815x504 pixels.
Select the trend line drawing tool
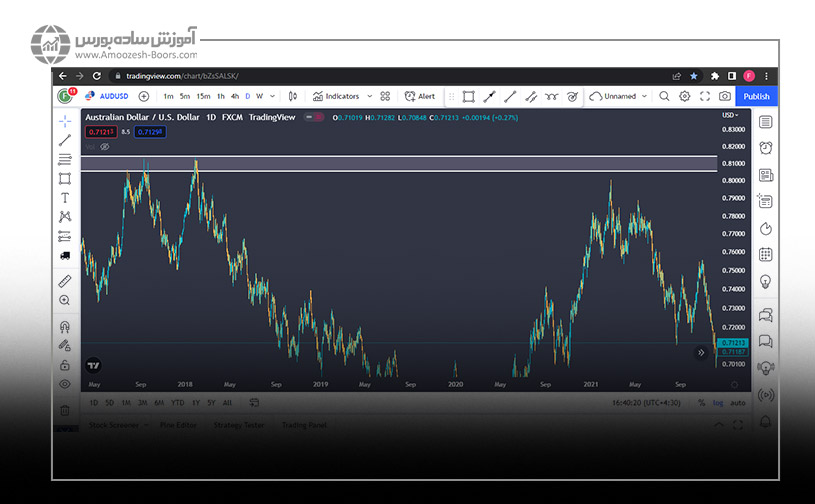coord(65,140)
